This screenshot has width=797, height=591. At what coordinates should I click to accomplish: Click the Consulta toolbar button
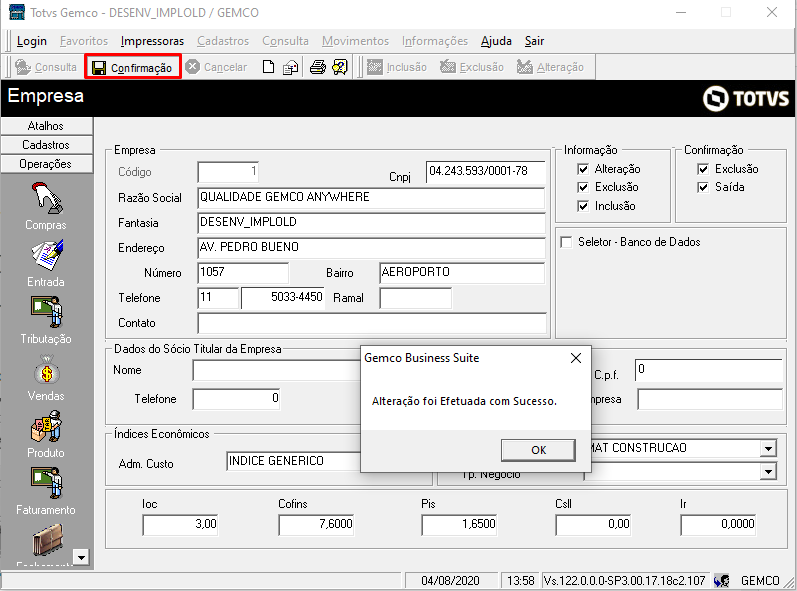coord(46,67)
